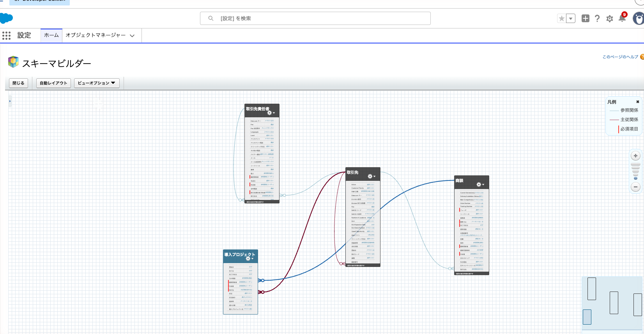Click the favorites star icon
644x334 pixels.
click(561, 18)
